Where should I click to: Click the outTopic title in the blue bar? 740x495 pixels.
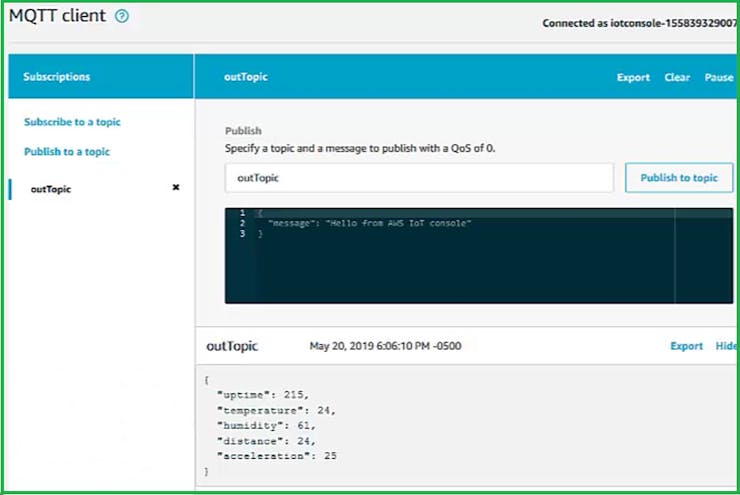click(245, 77)
